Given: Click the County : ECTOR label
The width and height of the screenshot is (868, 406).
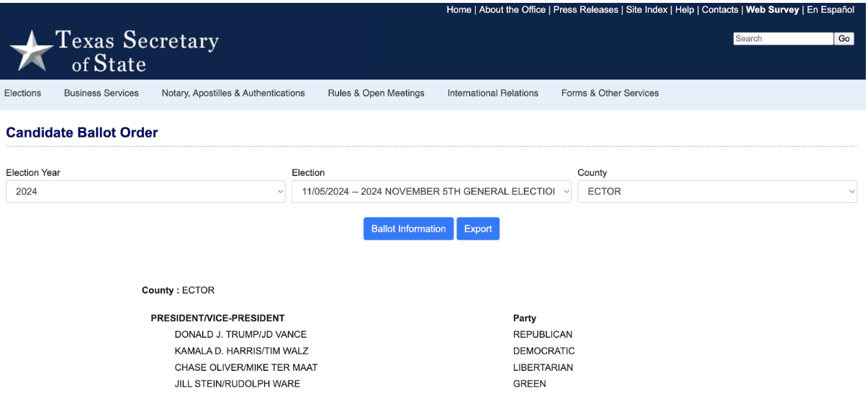Looking at the screenshot, I should (x=178, y=291).
